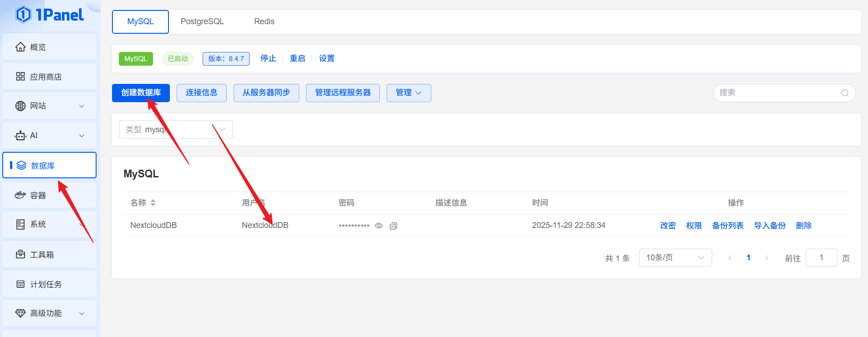
Task: Open the 概览 overview home icon
Action: 20,47
